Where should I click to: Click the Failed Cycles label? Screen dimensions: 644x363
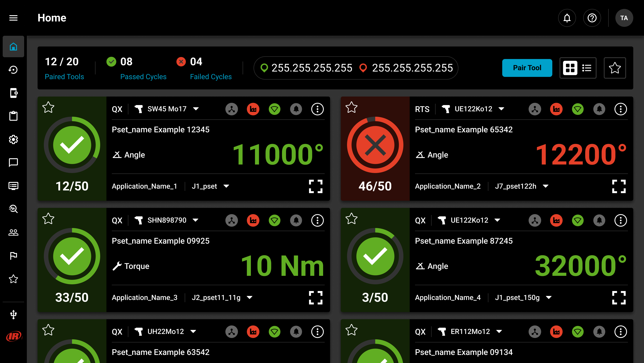[211, 77]
